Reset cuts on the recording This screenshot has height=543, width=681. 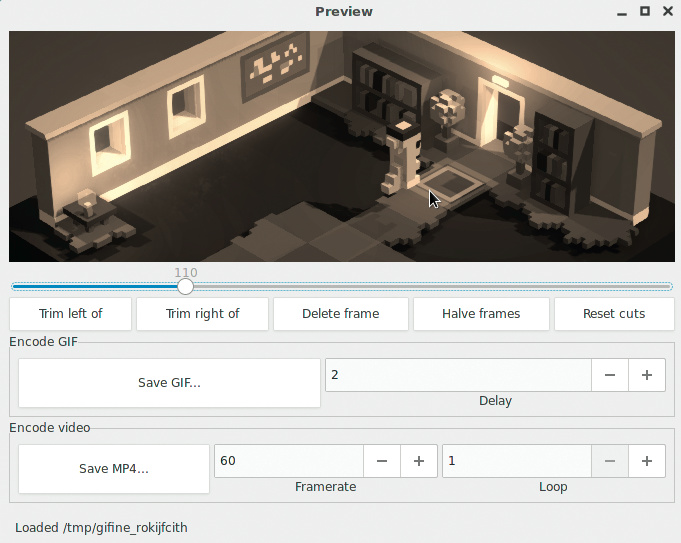(x=614, y=314)
